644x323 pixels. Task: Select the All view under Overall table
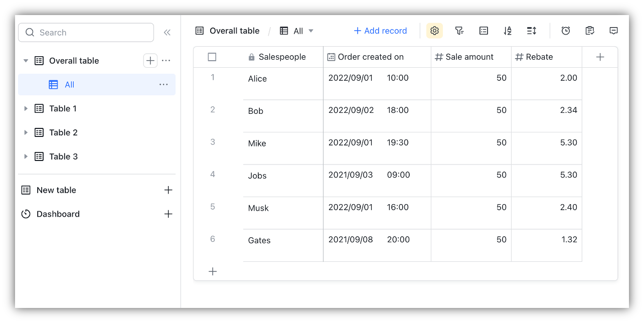click(x=69, y=84)
